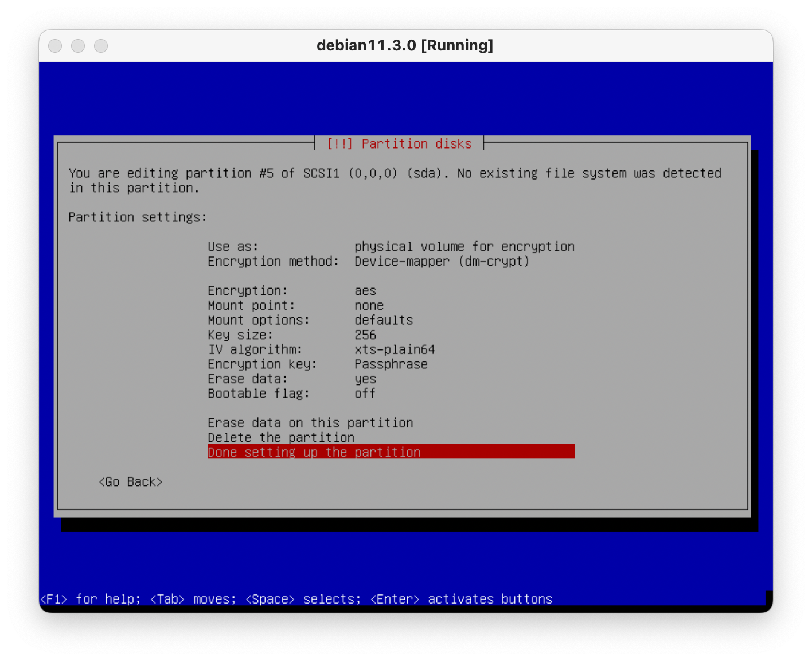Open Encryption method setting
The image size is (812, 661).
tap(367, 262)
